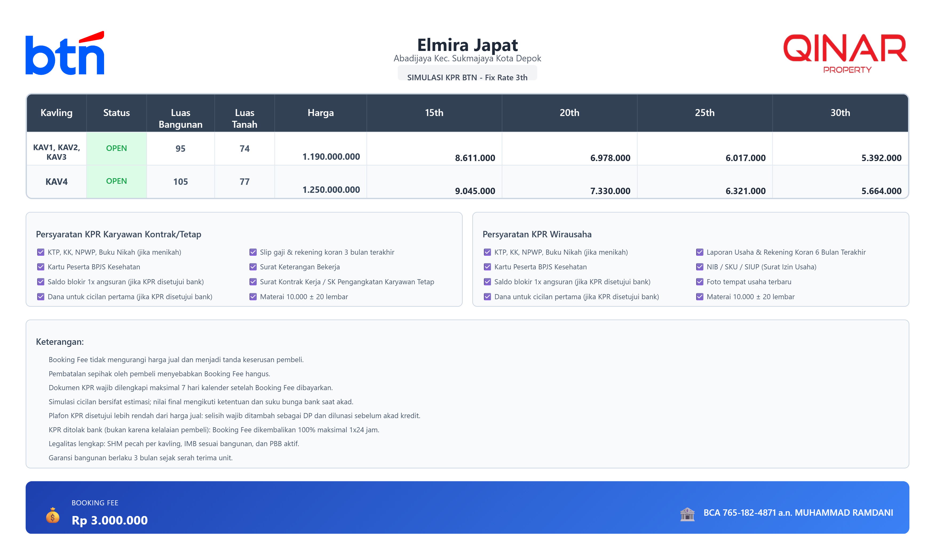Viewport: 935px width, 560px height.
Task: Click the Harga column header
Action: [320, 113]
